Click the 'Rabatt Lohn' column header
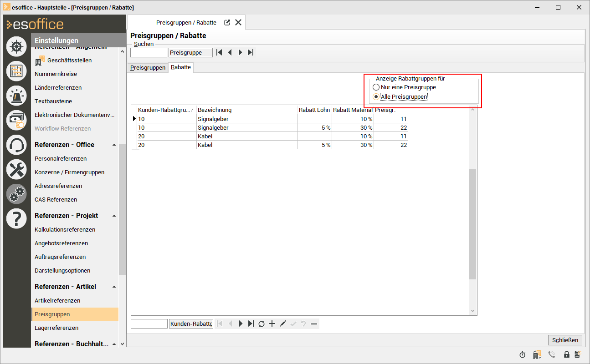 pyautogui.click(x=315, y=110)
